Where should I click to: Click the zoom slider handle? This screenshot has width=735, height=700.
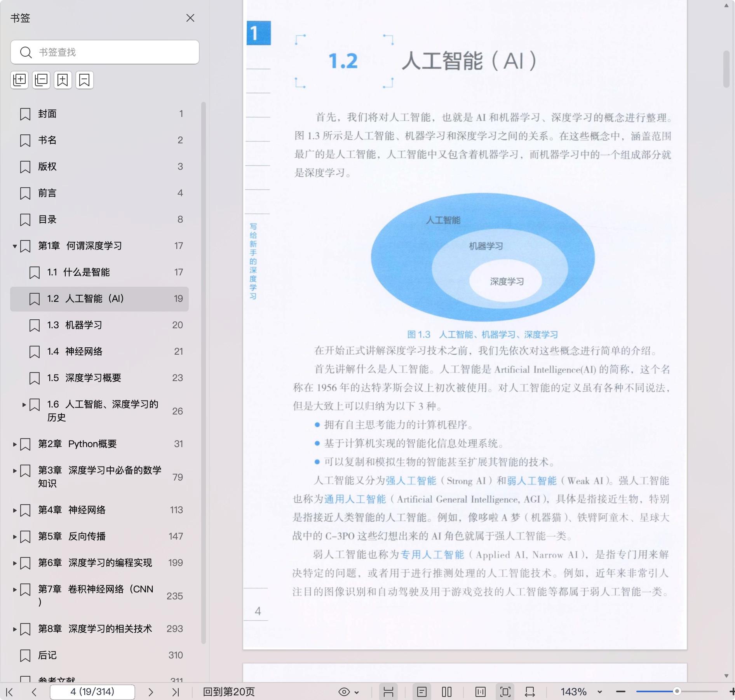(677, 691)
